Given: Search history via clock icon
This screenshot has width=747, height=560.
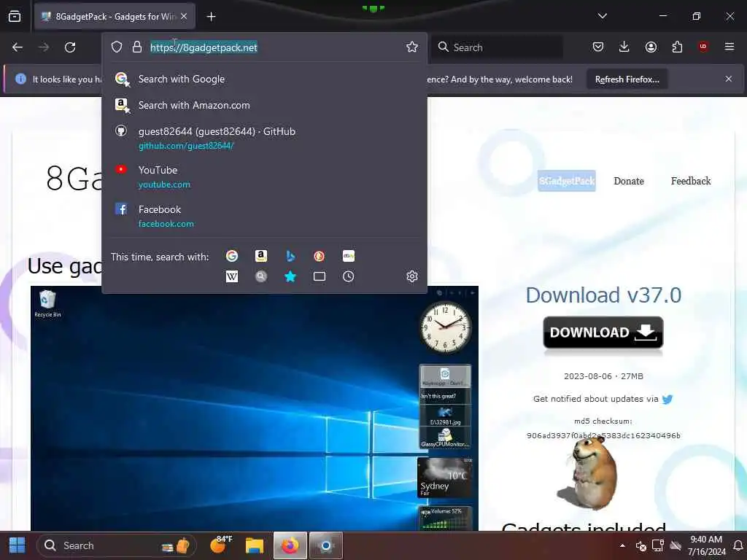Looking at the screenshot, I should pyautogui.click(x=348, y=276).
